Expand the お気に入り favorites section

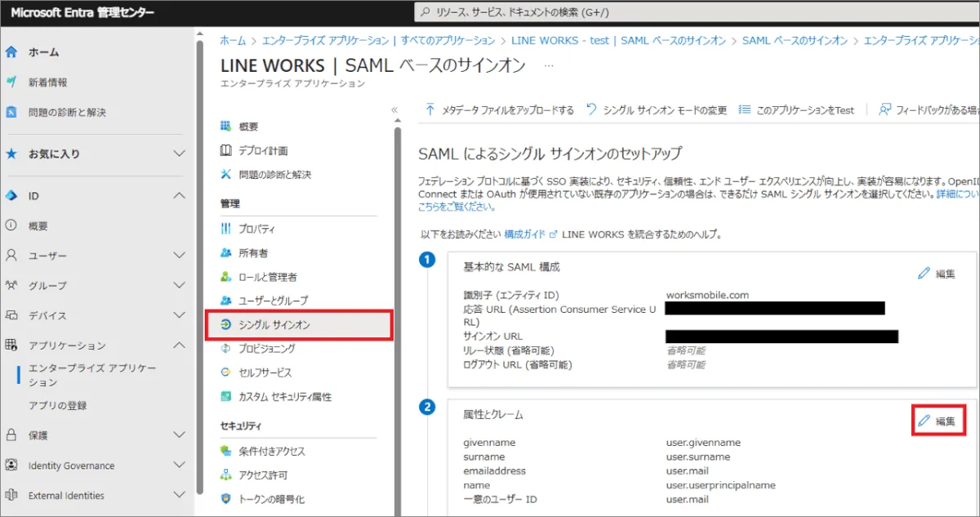coord(180,154)
